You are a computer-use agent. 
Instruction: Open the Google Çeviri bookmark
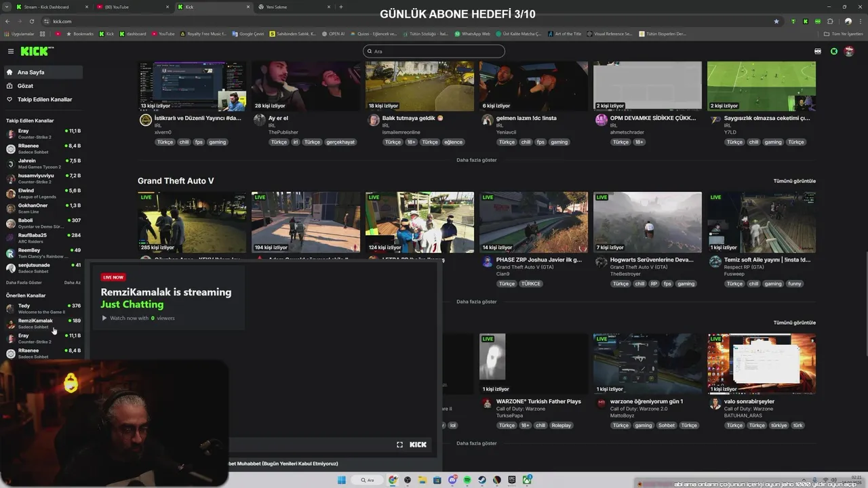[x=248, y=34]
